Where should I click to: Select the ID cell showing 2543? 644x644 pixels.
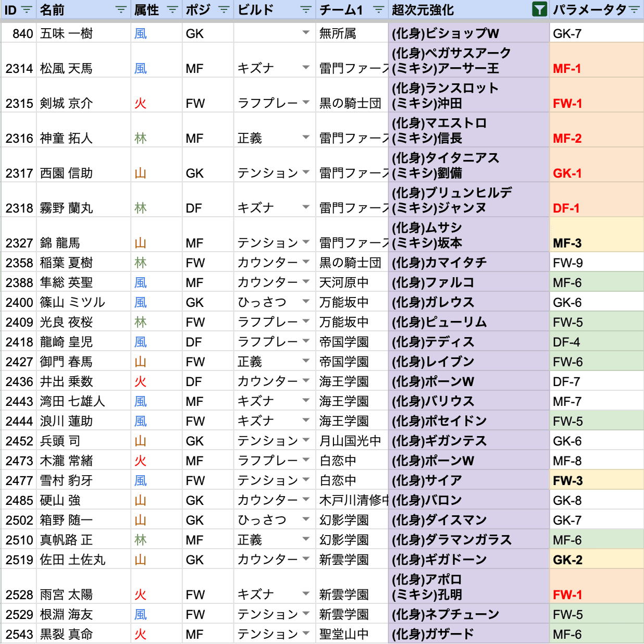[19, 634]
